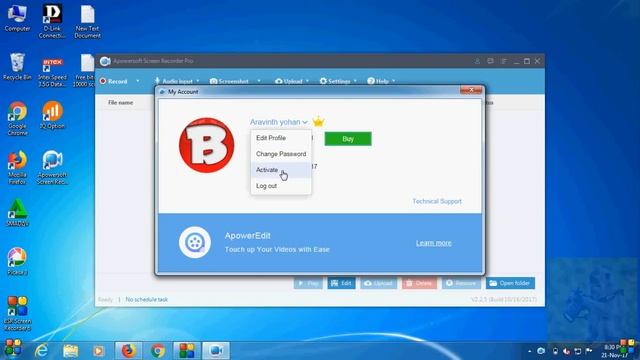Choose Edit Profile in the dropdown menu
This screenshot has height=360, width=640.
(281, 138)
